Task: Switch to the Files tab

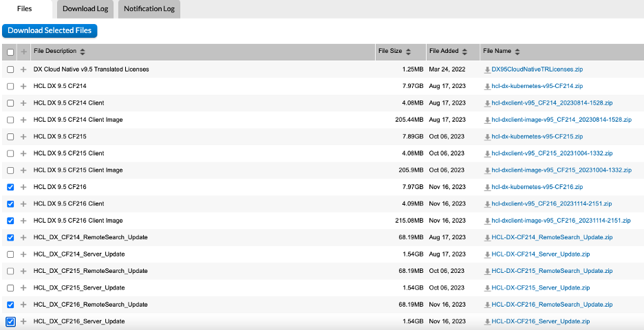Action: click(25, 9)
